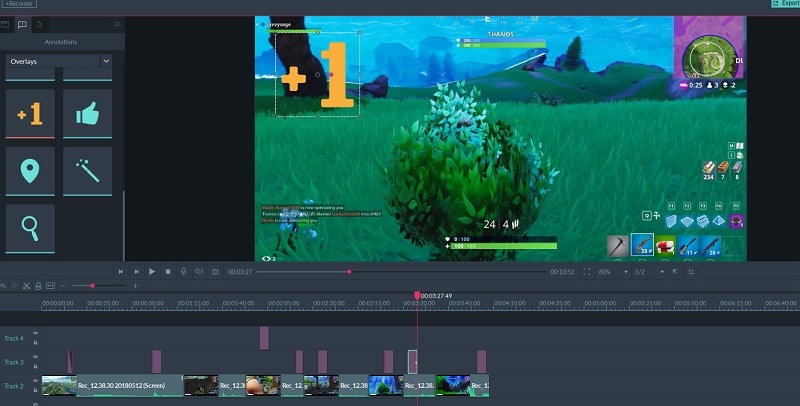Toggle Track 4 visibility eye
This screenshot has width=800, height=406.
[35, 334]
